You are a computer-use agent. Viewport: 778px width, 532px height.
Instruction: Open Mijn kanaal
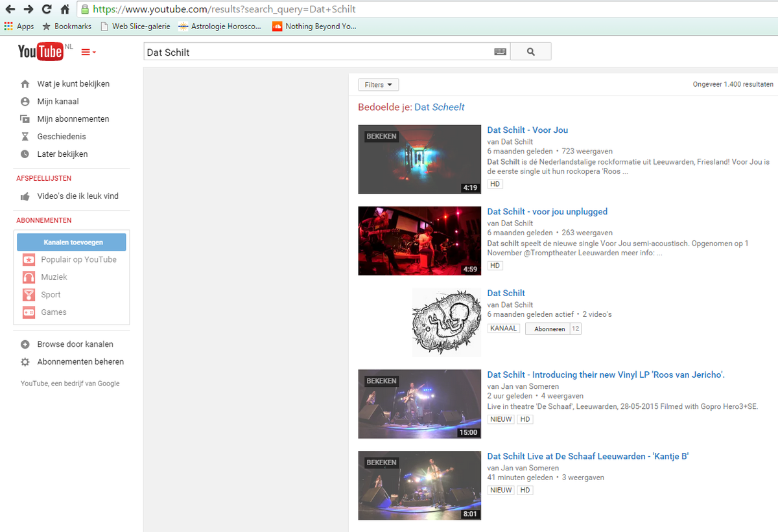tap(58, 102)
